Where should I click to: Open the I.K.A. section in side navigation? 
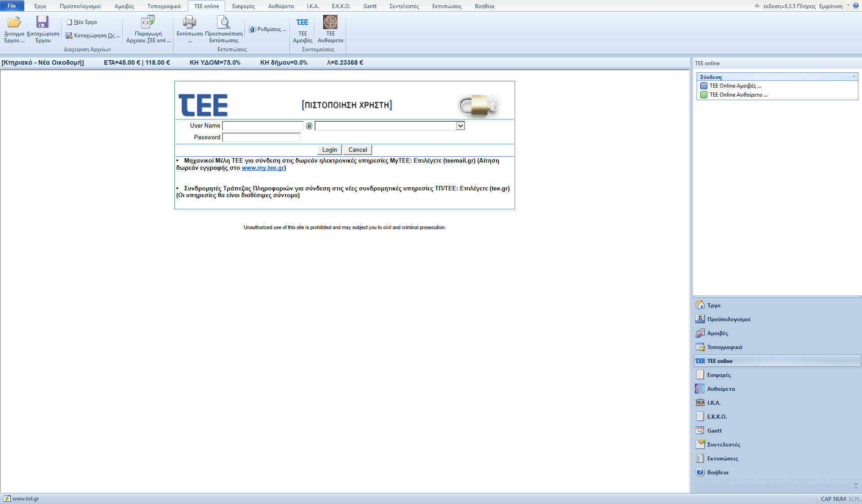click(713, 403)
